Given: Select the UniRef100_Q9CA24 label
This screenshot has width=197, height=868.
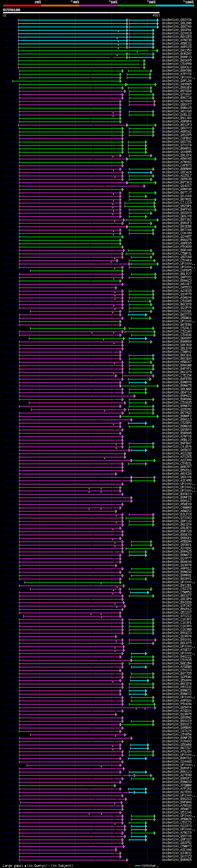Looking at the screenshot, I should coord(177,172).
